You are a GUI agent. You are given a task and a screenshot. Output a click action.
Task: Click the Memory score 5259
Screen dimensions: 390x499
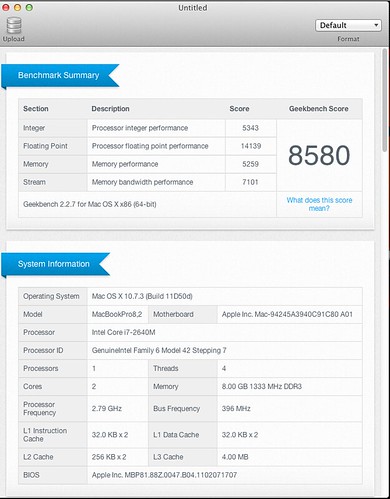click(250, 164)
